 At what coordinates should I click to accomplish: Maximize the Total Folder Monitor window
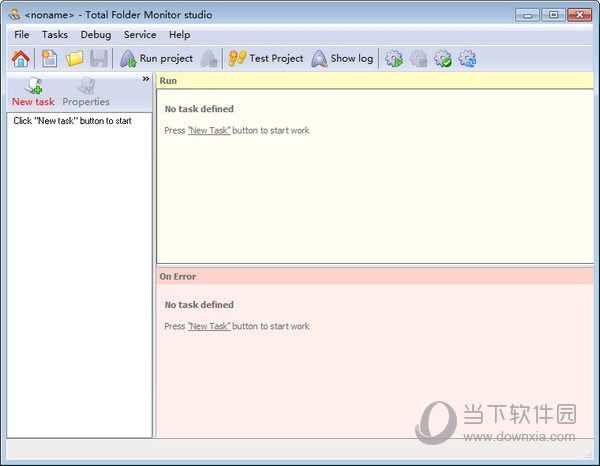(553, 15)
